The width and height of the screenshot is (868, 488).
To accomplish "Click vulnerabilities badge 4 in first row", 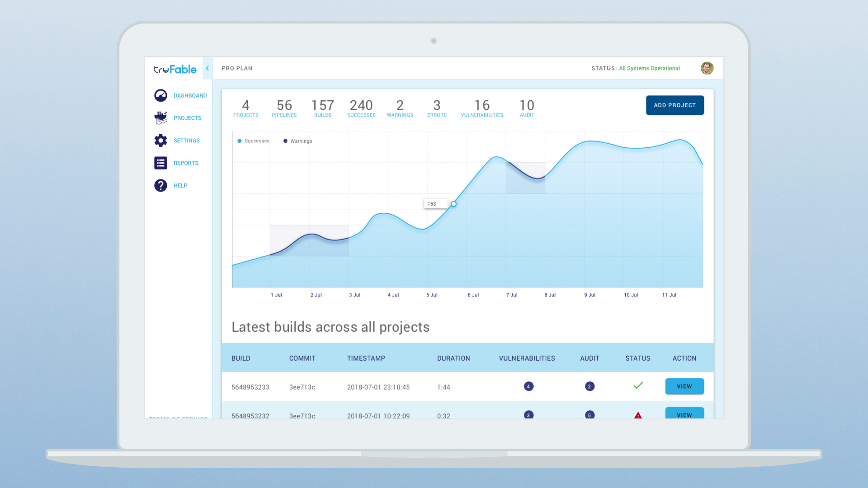I will 528,386.
